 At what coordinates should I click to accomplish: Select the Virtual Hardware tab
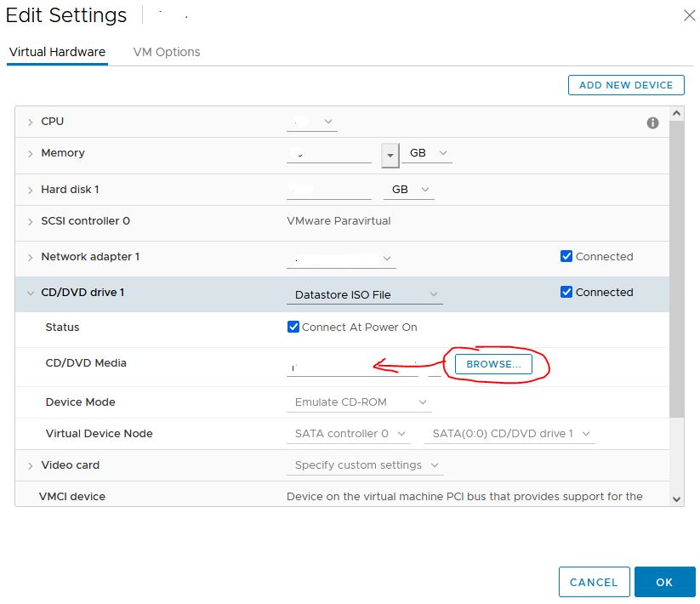coord(57,51)
